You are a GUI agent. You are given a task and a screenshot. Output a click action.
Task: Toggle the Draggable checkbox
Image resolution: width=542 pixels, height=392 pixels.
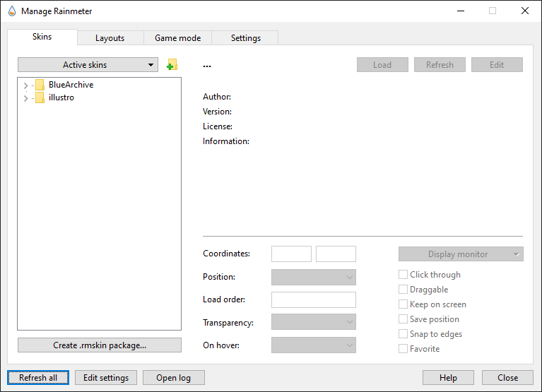(x=403, y=290)
